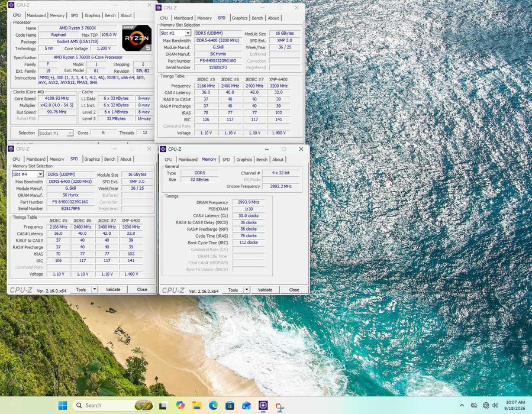The height and width of the screenshot is (414, 532).
Task: Click Validate button in Slot #4 window
Action: click(113, 289)
